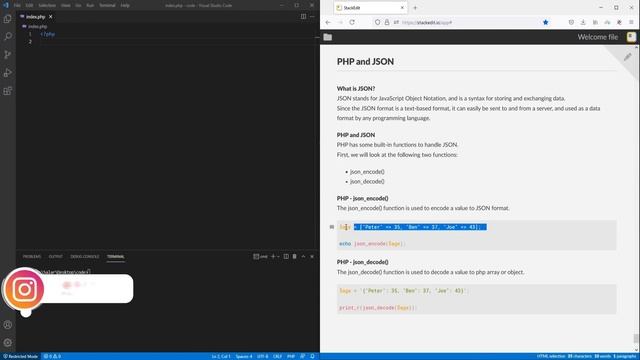Viewport: 640px width, 360px height.
Task: Click the padlock site security icon
Action: 387,22
